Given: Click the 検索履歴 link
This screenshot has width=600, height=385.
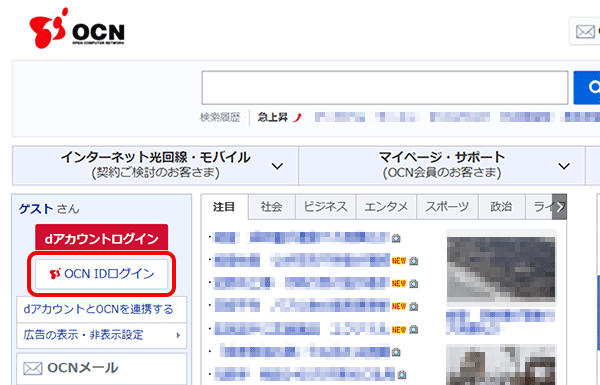Looking at the screenshot, I should coord(220,117).
